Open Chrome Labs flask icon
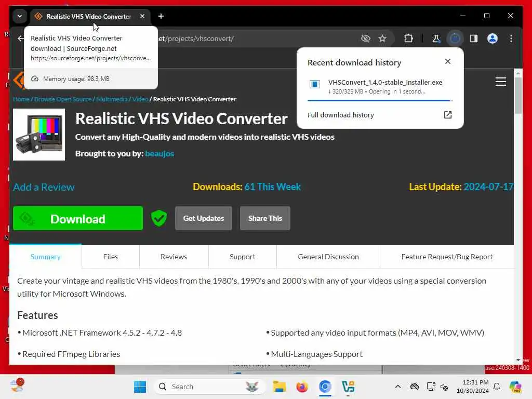Image resolution: width=532 pixels, height=399 pixels. [x=436, y=38]
